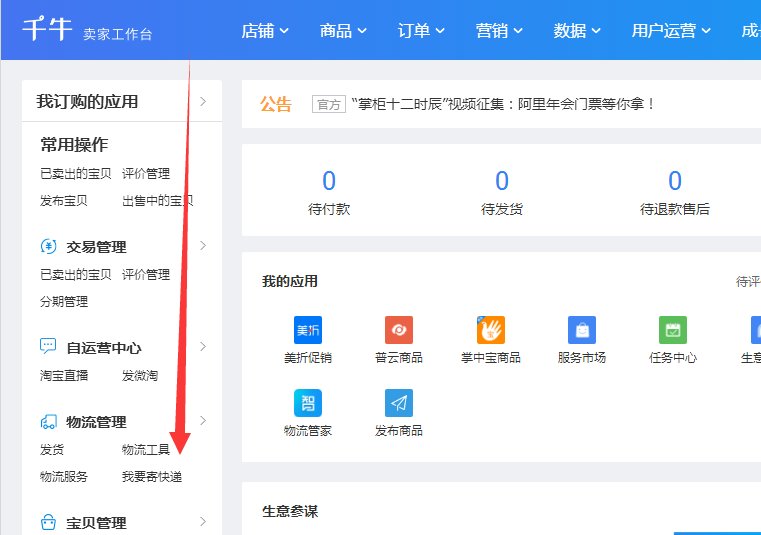Click the 自运营中心 heading text
Screen dimensions: 761x535
tap(104, 348)
